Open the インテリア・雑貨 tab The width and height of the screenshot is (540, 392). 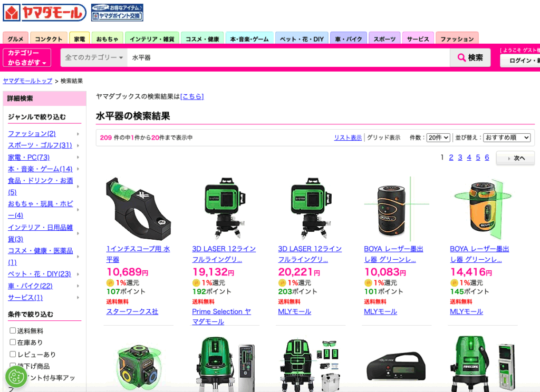[x=152, y=38]
